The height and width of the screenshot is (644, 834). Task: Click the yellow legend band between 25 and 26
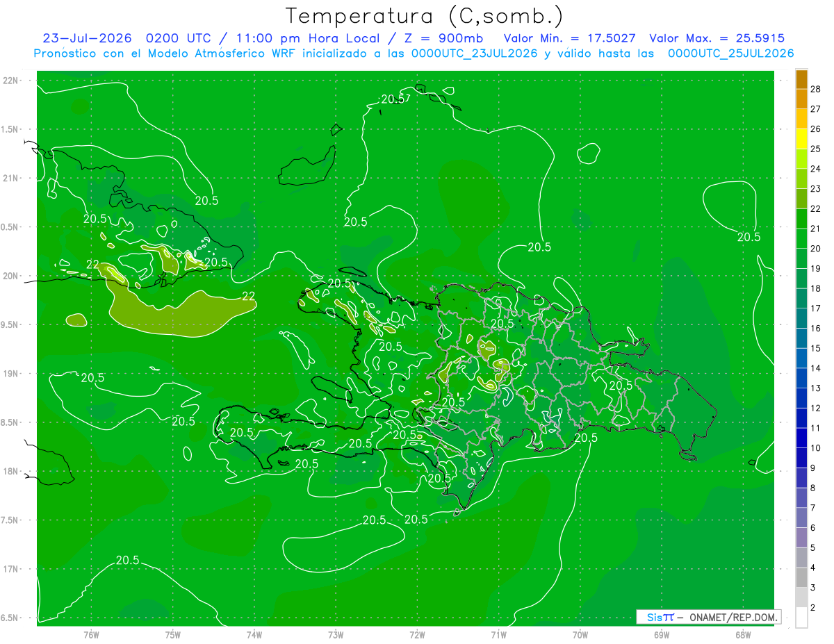tap(801, 138)
